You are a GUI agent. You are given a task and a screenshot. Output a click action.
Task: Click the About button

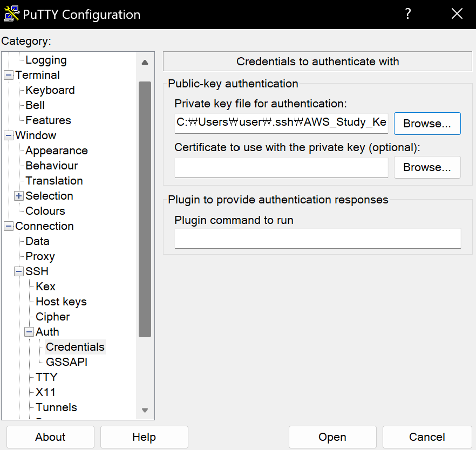click(x=50, y=437)
